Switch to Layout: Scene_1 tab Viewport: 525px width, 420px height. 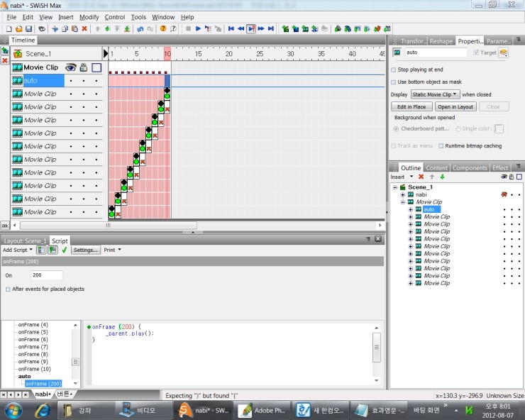click(x=25, y=241)
